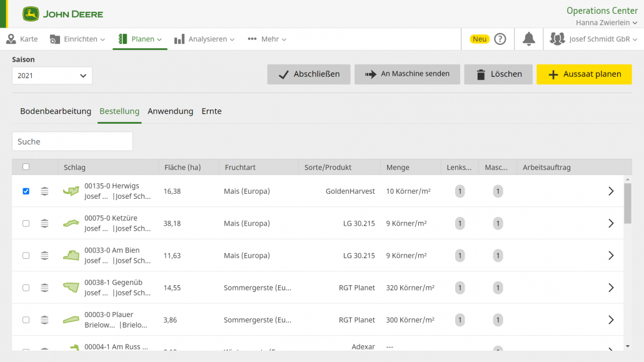The height and width of the screenshot is (362, 644).
Task: Switch to the Anwendung tab
Action: pos(171,111)
